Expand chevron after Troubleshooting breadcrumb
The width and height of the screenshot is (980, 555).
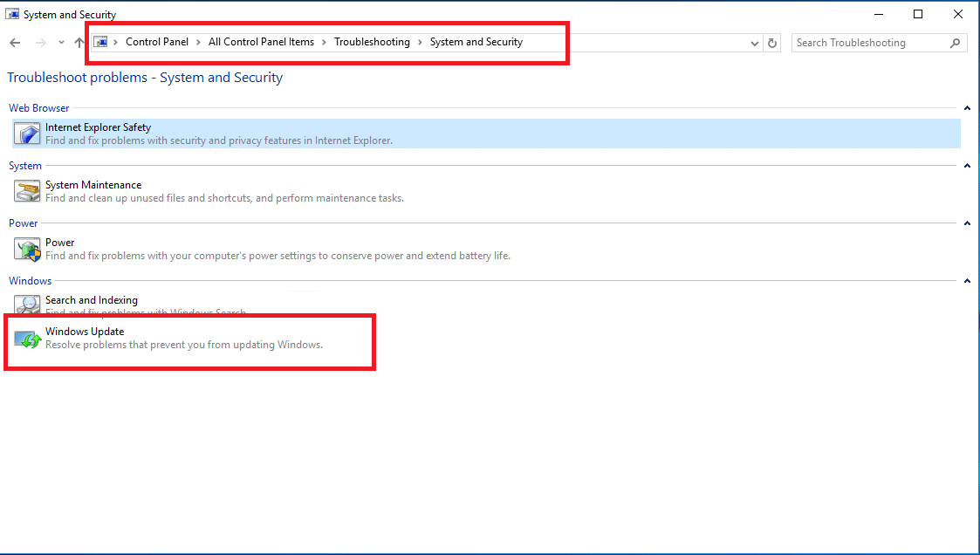420,42
